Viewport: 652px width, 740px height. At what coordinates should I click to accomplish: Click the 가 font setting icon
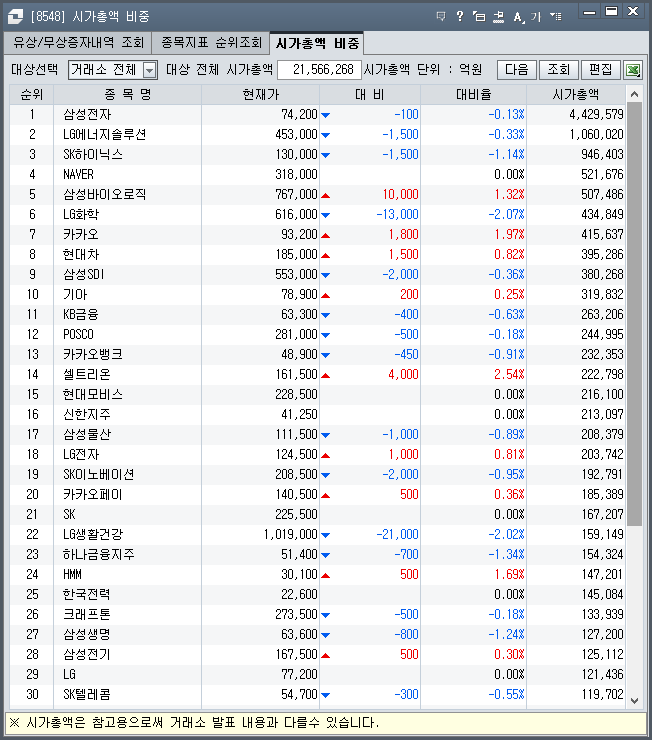click(x=535, y=17)
